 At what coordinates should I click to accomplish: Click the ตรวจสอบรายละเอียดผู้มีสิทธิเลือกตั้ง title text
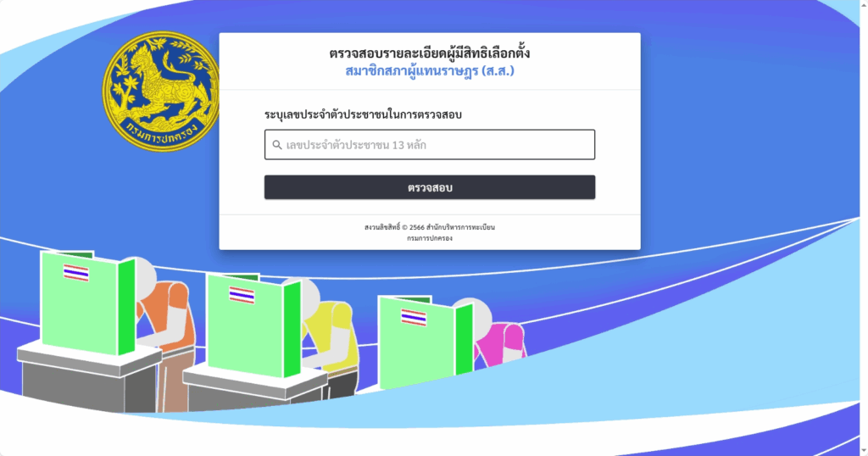(x=430, y=53)
